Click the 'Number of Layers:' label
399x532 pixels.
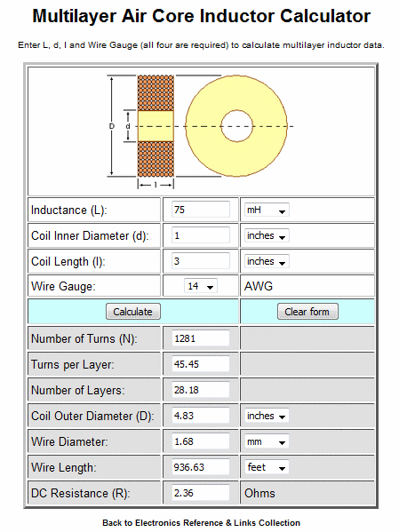[78, 391]
